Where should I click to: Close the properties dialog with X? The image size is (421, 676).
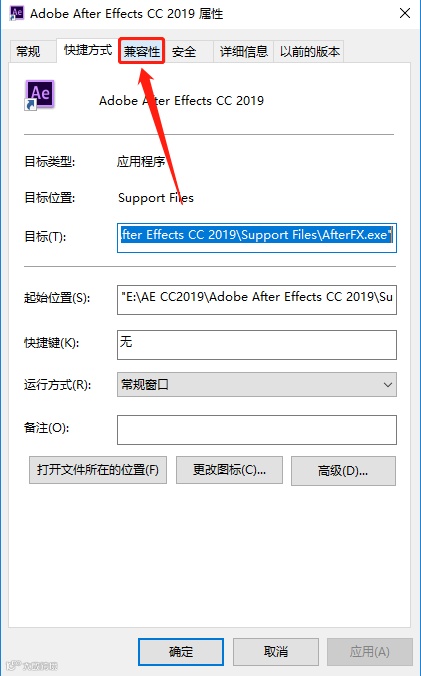[x=405, y=13]
